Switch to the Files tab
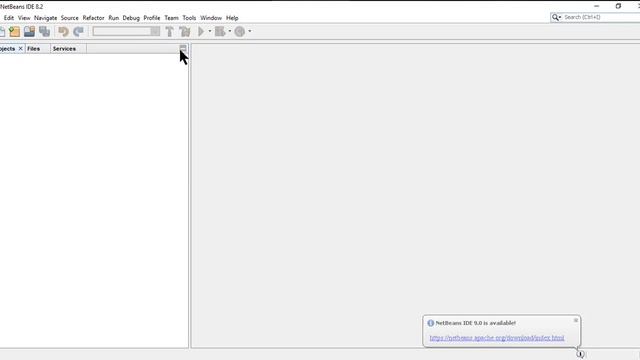 coord(33,49)
